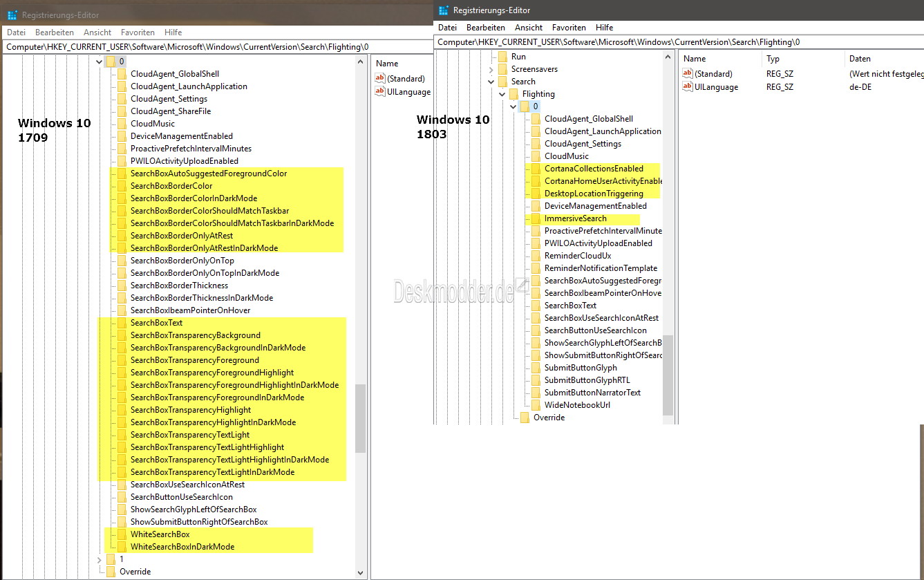Viewport: 924px width, 580px height.
Task: Click the de-DE data value in the right window
Action: tap(860, 87)
